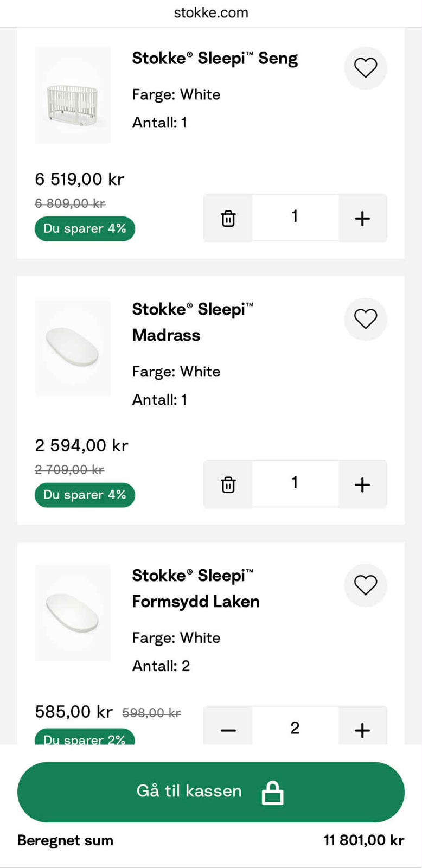Decrease Formsydd Laken quantity with minus
This screenshot has width=422, height=868.
coord(228,730)
